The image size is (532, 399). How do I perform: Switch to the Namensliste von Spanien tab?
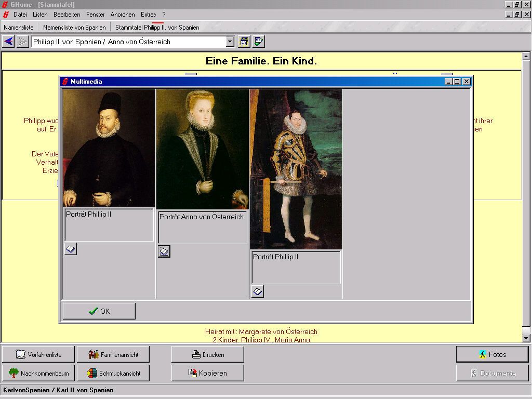[x=74, y=27]
